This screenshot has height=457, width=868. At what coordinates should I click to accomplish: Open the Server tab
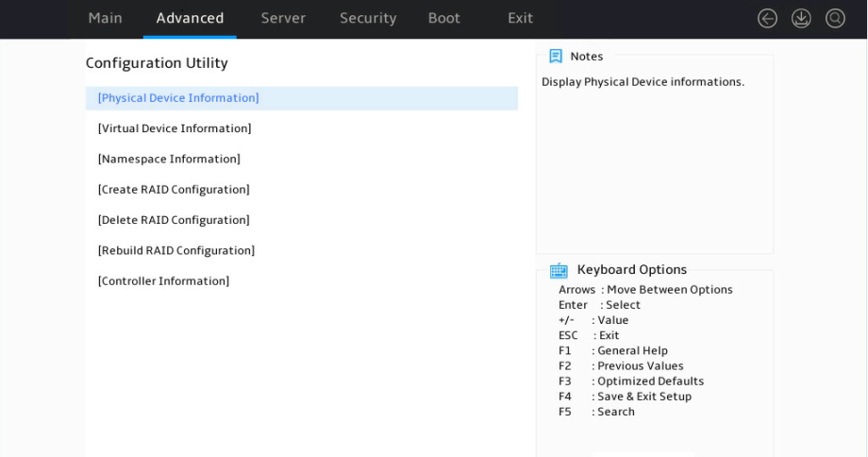283,18
